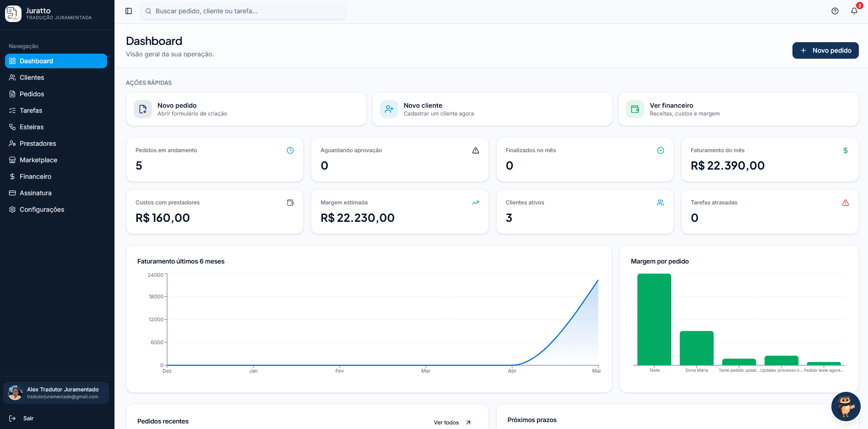868x429 pixels.
Task: Click the Faturamento últimos 6 meses title
Action: (x=181, y=261)
